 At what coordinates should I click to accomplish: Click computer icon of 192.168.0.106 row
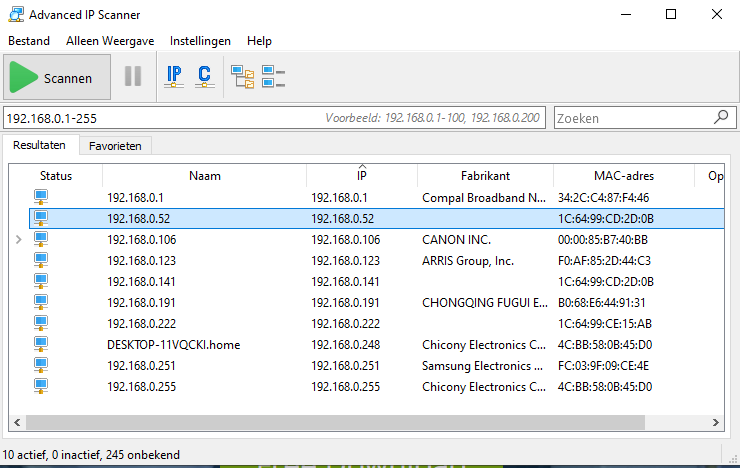[41, 239]
